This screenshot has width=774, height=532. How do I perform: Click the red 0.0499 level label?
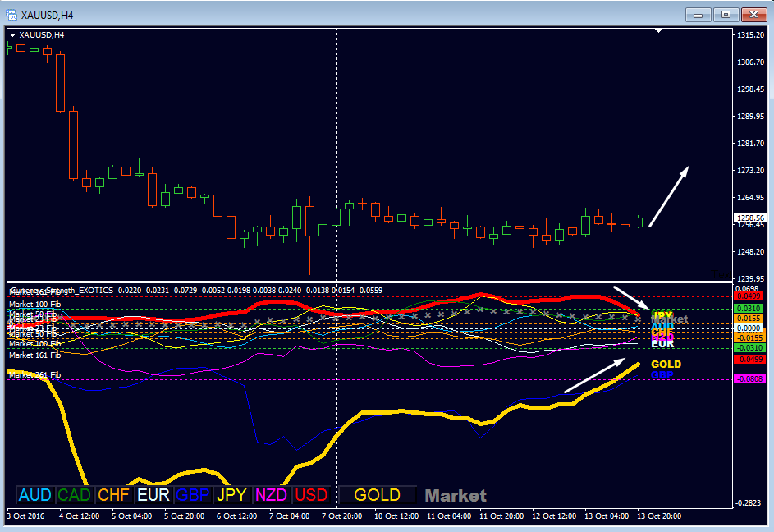[749, 296]
